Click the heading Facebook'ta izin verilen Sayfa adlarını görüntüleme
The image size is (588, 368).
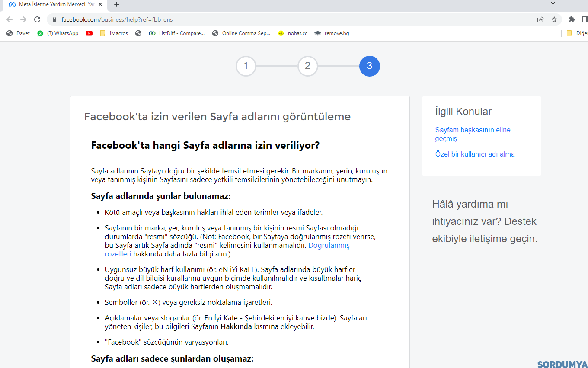point(217,117)
